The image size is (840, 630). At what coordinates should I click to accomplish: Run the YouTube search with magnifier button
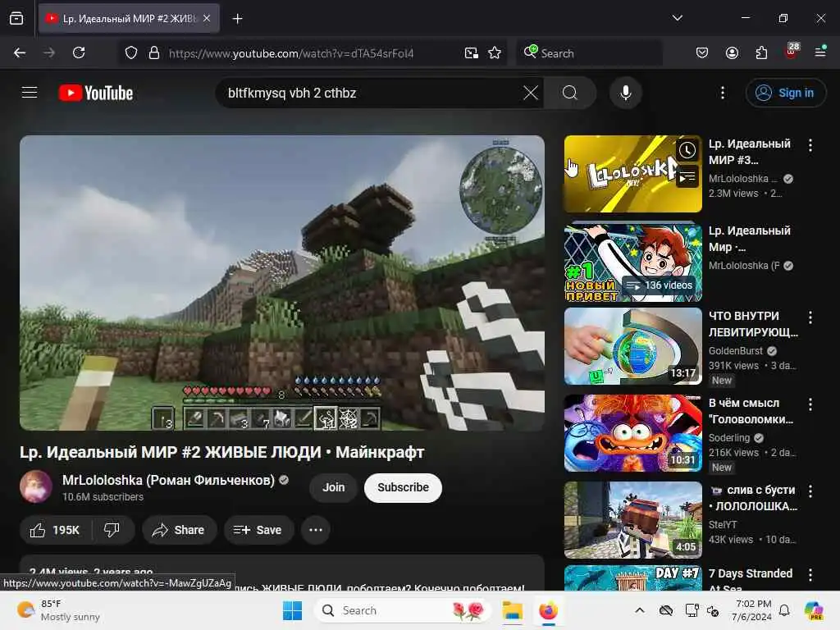pyautogui.click(x=570, y=93)
